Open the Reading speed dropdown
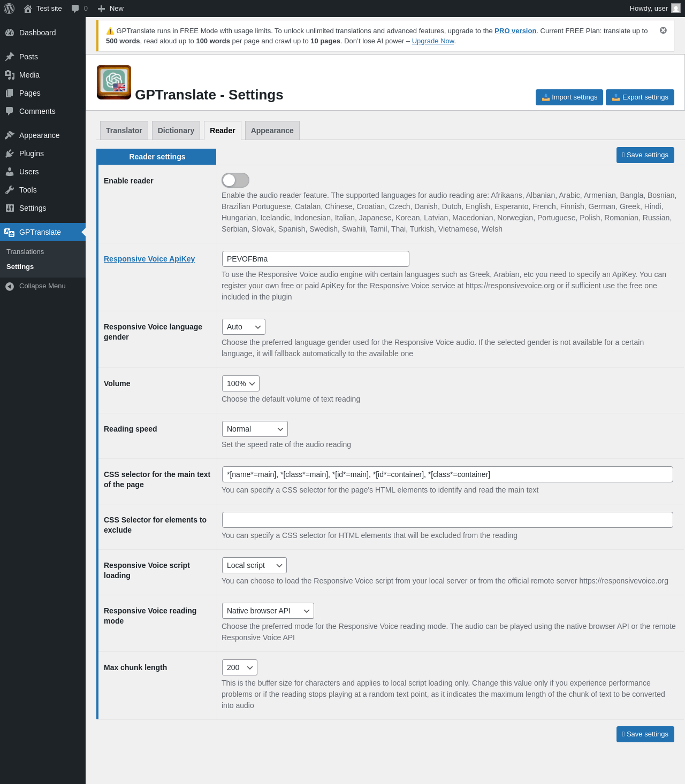 click(x=255, y=429)
